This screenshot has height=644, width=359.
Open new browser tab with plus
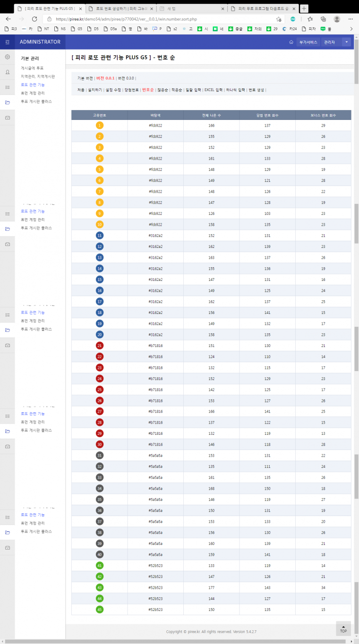click(x=304, y=8)
